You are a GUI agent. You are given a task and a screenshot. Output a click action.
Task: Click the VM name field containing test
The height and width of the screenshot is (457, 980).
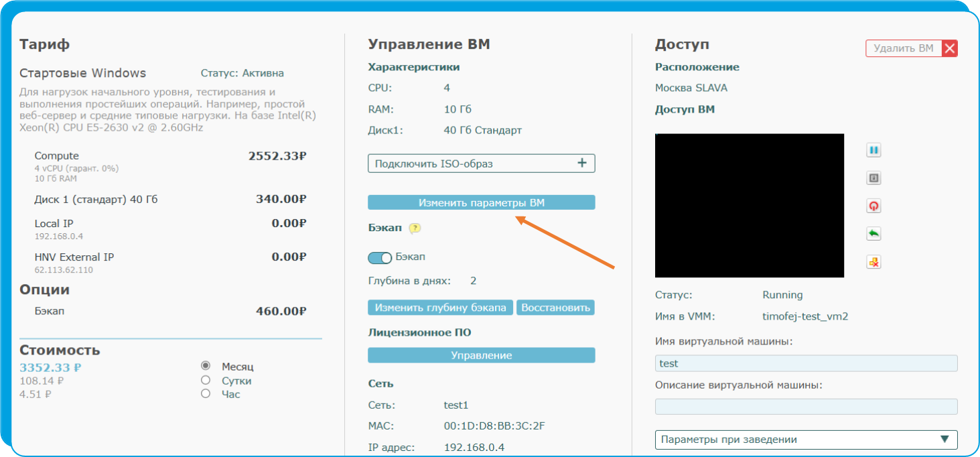tap(806, 363)
